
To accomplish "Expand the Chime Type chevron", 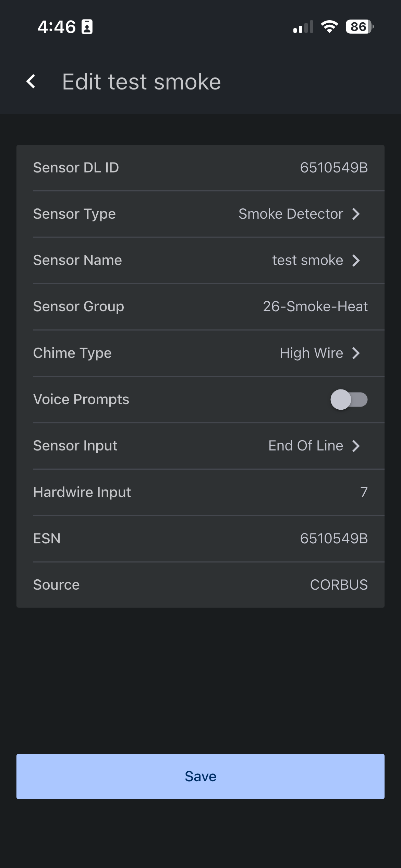I will click(356, 353).
